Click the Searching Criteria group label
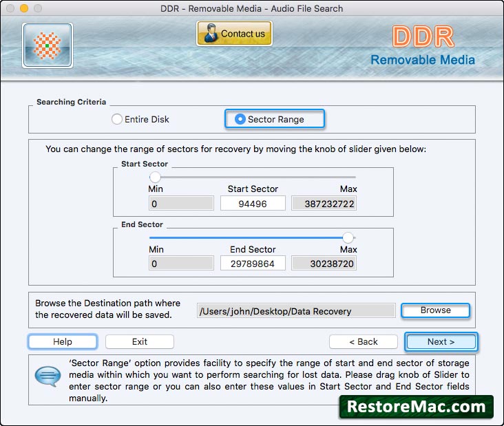This screenshot has width=504, height=426. click(x=71, y=102)
